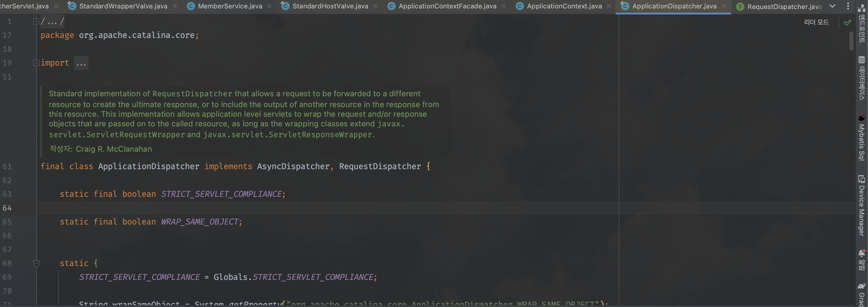Open the Database (데이터베이스) tool window
Image resolution: width=868 pixels, height=307 pixels.
862,78
